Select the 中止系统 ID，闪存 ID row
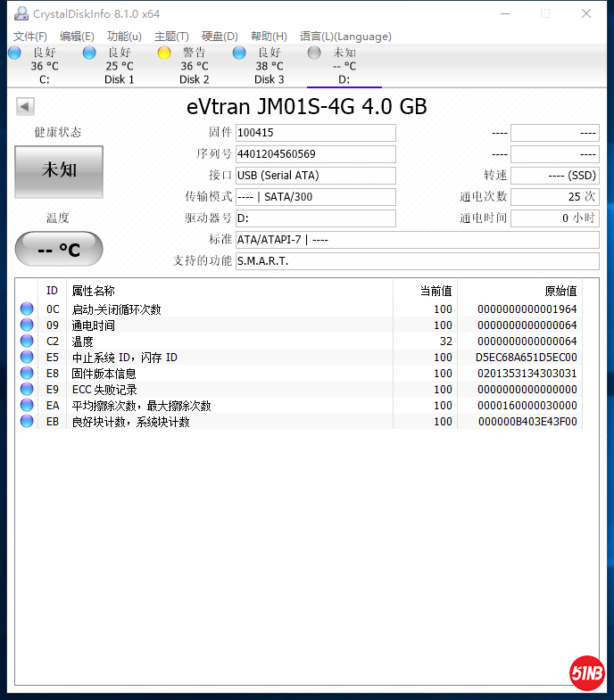 coord(299,358)
